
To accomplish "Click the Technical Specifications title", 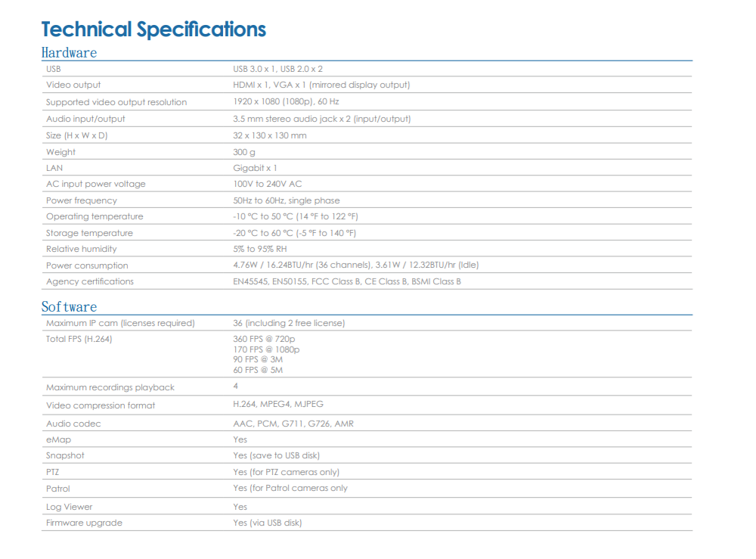I will click(153, 30).
